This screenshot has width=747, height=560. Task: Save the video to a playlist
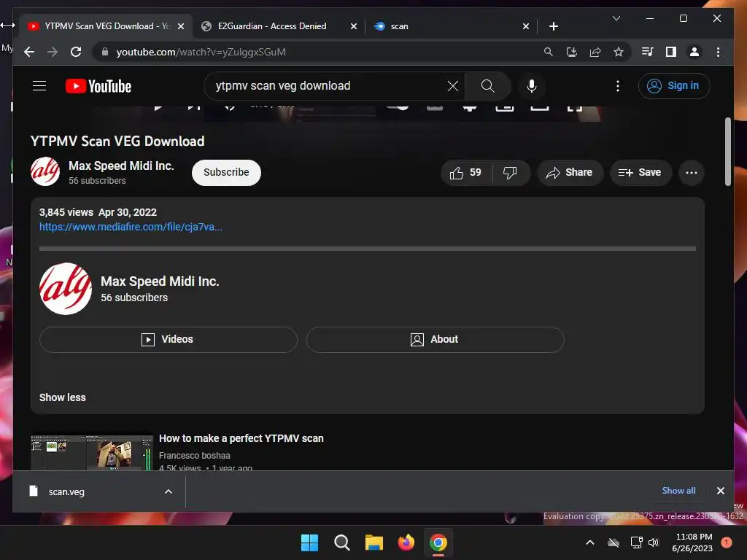pyautogui.click(x=640, y=172)
